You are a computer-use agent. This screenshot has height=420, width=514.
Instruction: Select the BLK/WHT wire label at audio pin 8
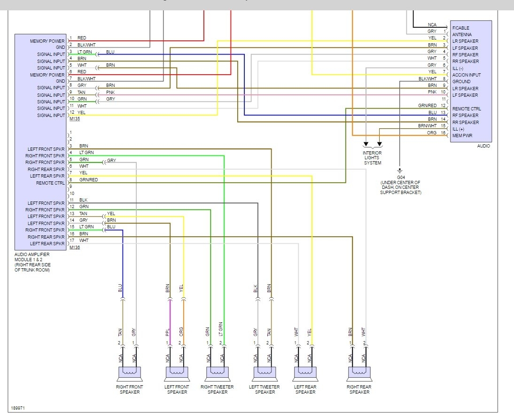click(428, 78)
